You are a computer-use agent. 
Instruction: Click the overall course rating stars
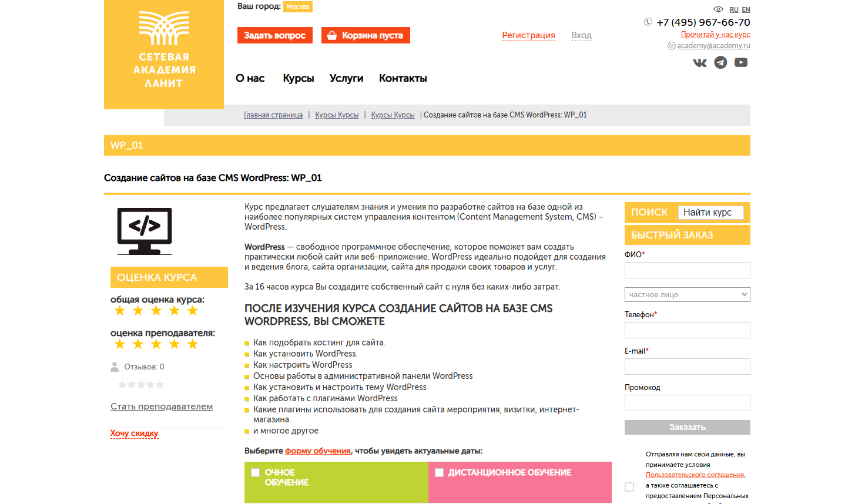(156, 311)
